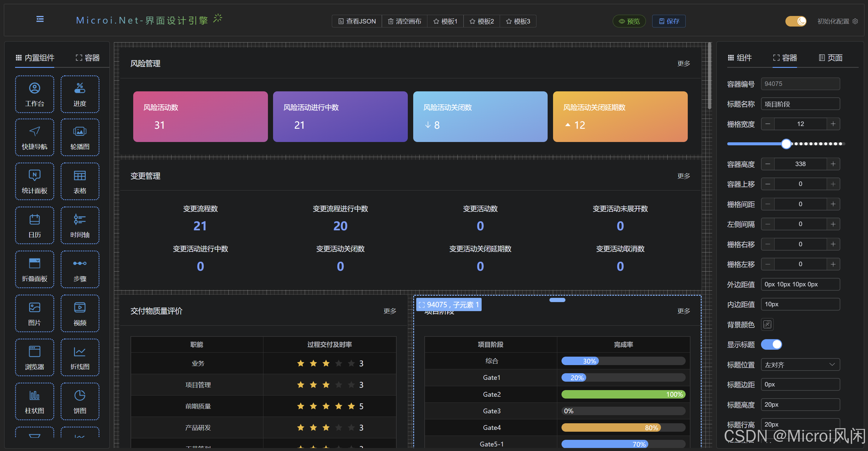Image resolution: width=868 pixels, height=451 pixels.
Task: Click the 保存 save button
Action: pyautogui.click(x=669, y=21)
